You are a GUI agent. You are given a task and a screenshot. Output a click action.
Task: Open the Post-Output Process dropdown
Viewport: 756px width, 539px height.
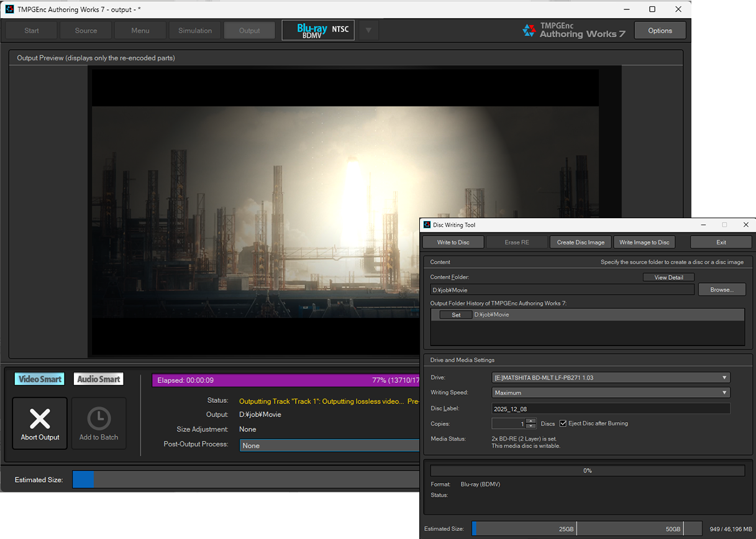pyautogui.click(x=329, y=446)
